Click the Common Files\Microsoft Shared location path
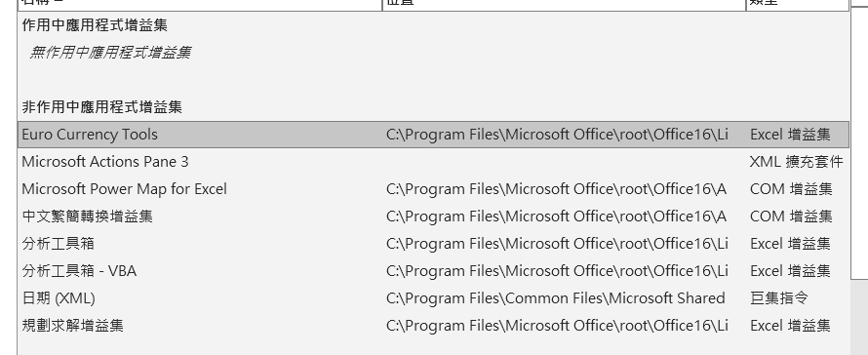868x355 pixels. (x=555, y=298)
